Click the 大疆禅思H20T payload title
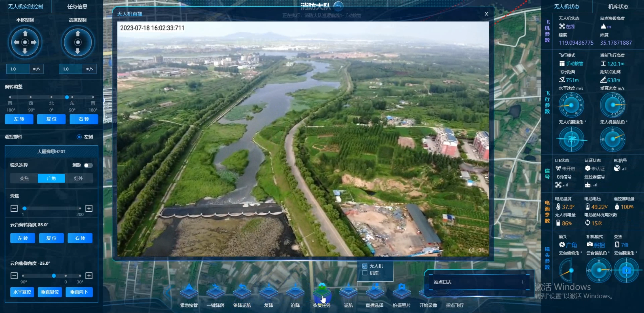Image resolution: width=644 pixels, height=313 pixels. click(52, 152)
